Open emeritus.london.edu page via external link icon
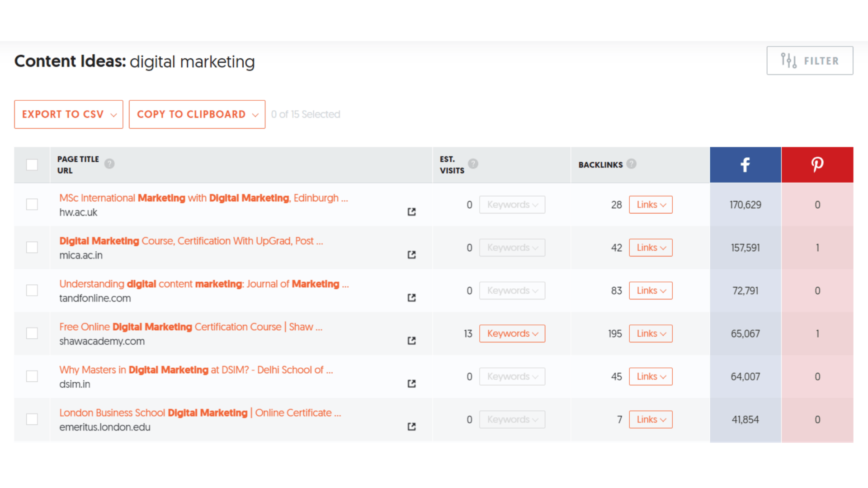Image resolution: width=868 pixels, height=488 pixels. point(411,426)
